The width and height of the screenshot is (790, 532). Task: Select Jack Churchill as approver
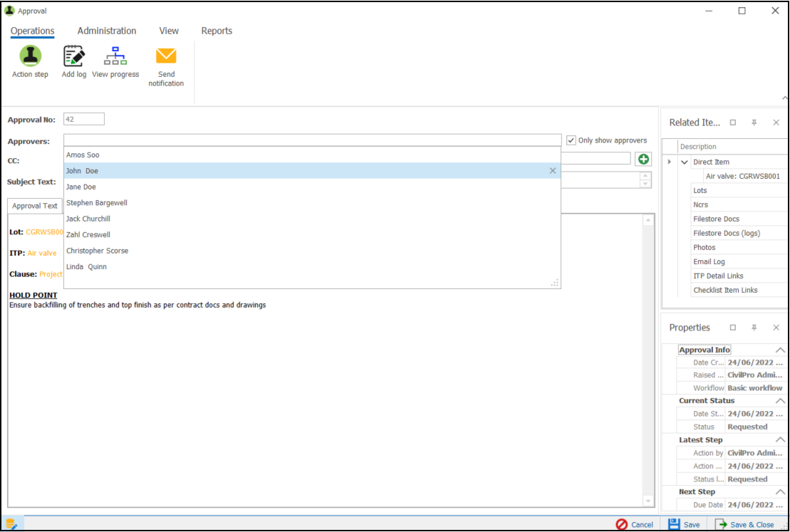312,219
